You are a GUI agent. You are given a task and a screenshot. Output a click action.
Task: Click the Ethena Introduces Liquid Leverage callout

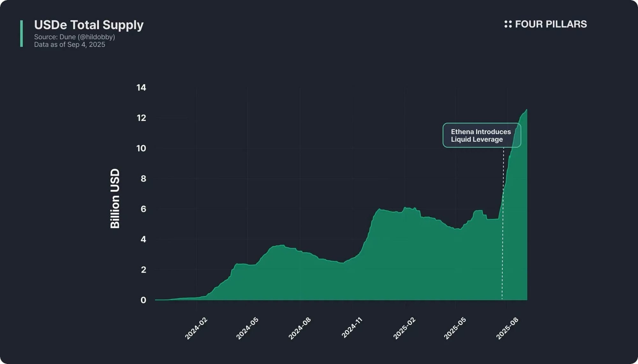click(x=481, y=136)
